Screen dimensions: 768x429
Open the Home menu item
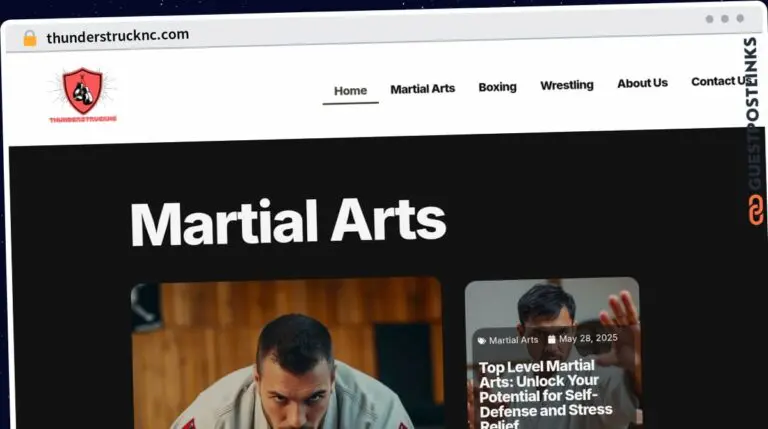(x=350, y=91)
